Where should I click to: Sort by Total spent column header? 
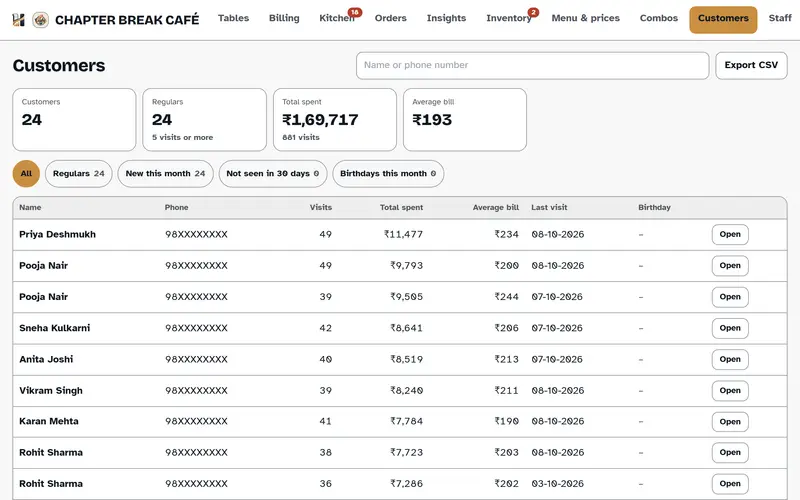(x=401, y=208)
